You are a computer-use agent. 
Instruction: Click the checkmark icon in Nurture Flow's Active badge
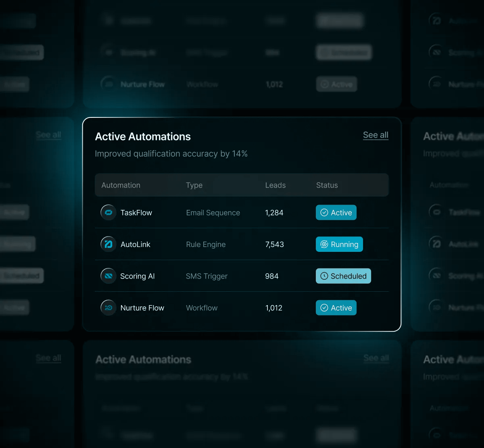click(x=324, y=308)
